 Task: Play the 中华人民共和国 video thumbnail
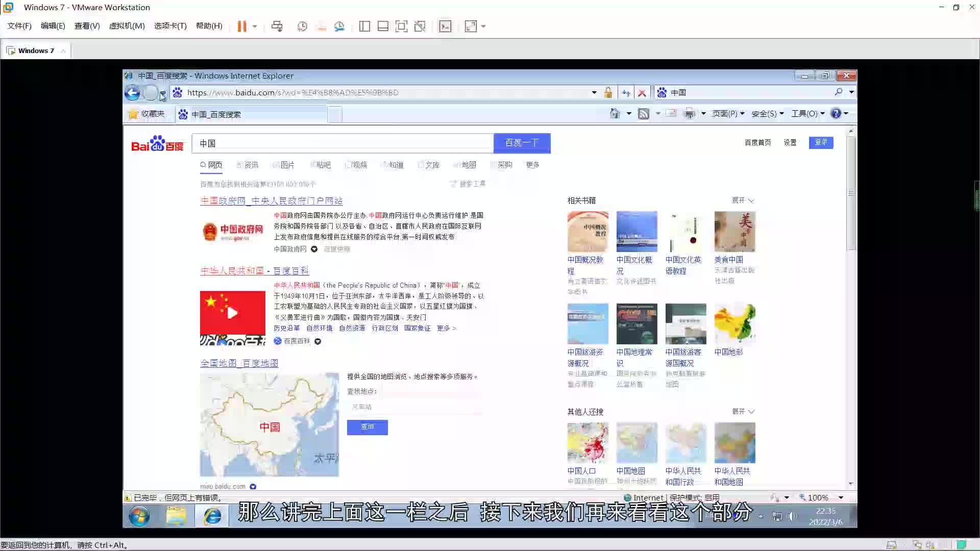click(233, 313)
